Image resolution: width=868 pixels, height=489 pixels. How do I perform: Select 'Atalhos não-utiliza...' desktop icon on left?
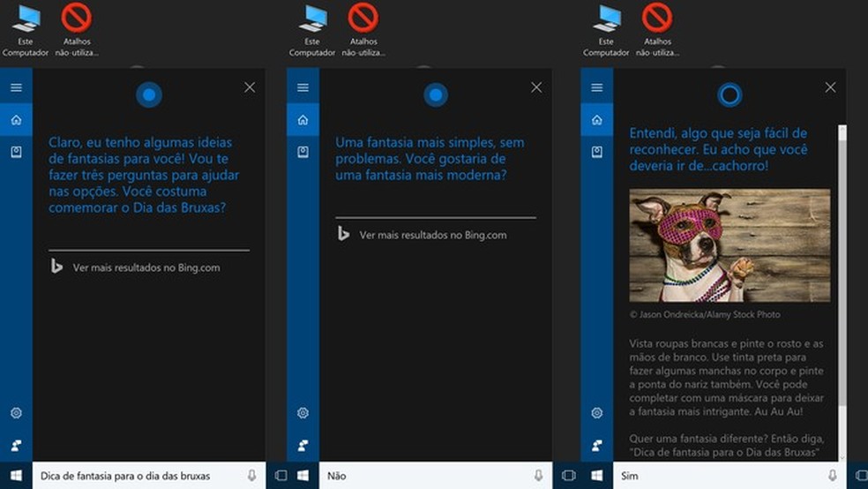pos(77,31)
